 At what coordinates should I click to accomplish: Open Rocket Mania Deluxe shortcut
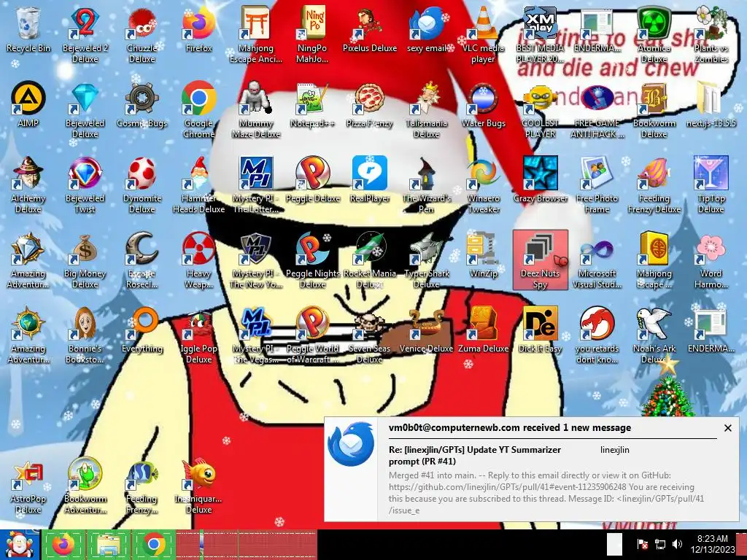pos(370,260)
